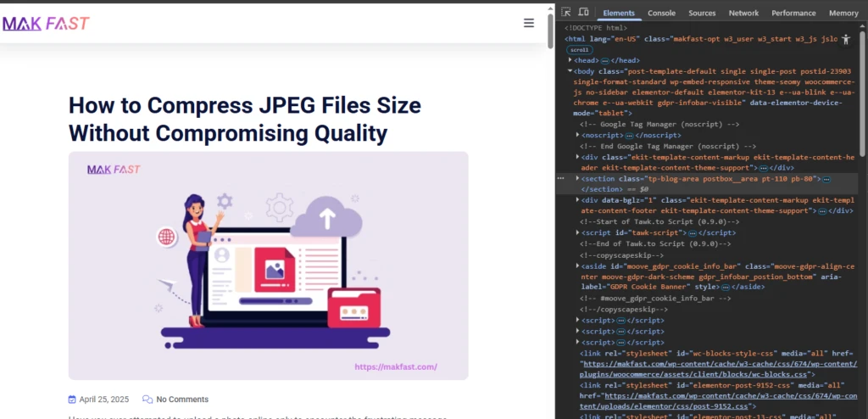868x419 pixels.
Task: Expand the ekit-template-content-header div node
Action: coord(577,158)
